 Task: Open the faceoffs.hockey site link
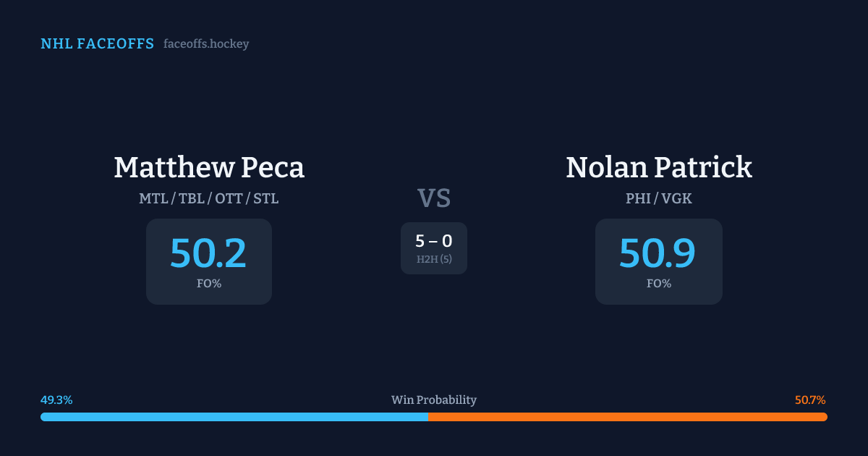pos(206,44)
